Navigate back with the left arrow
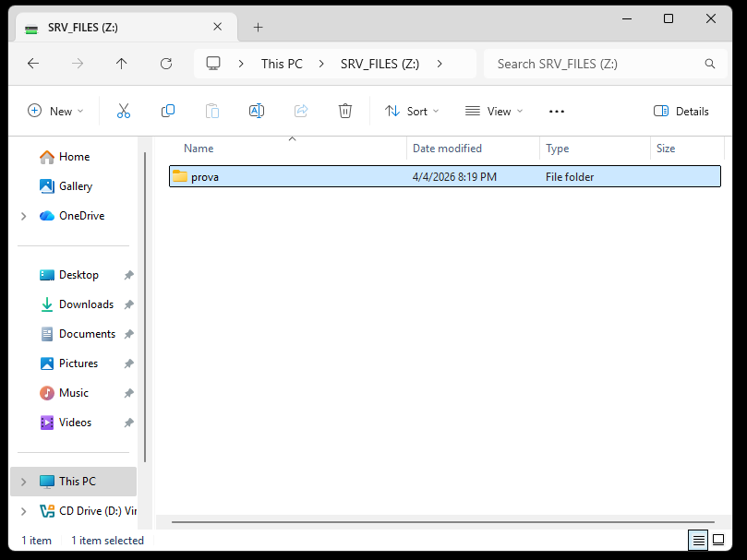 (33, 64)
